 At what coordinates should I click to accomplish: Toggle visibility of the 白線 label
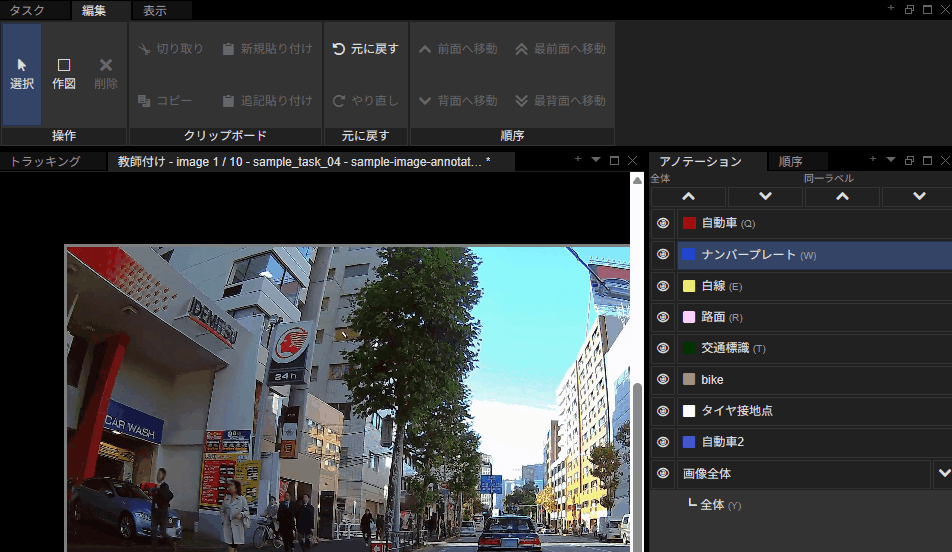[x=663, y=286]
